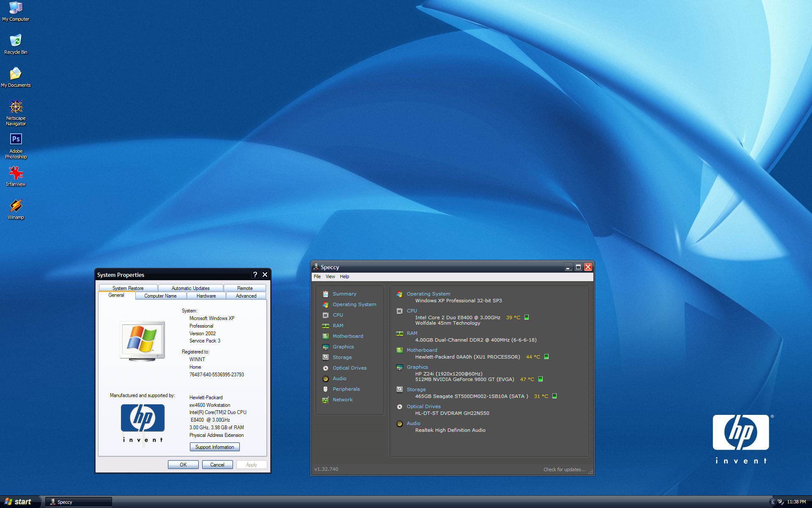The width and height of the screenshot is (812, 508).
Task: Expand hidden tray icons arrow
Action: [773, 502]
